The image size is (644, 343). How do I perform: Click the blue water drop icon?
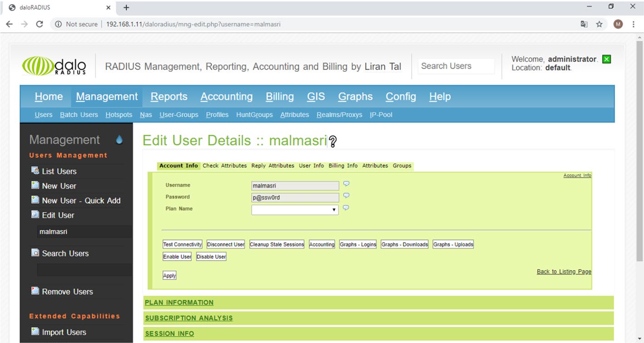[119, 140]
